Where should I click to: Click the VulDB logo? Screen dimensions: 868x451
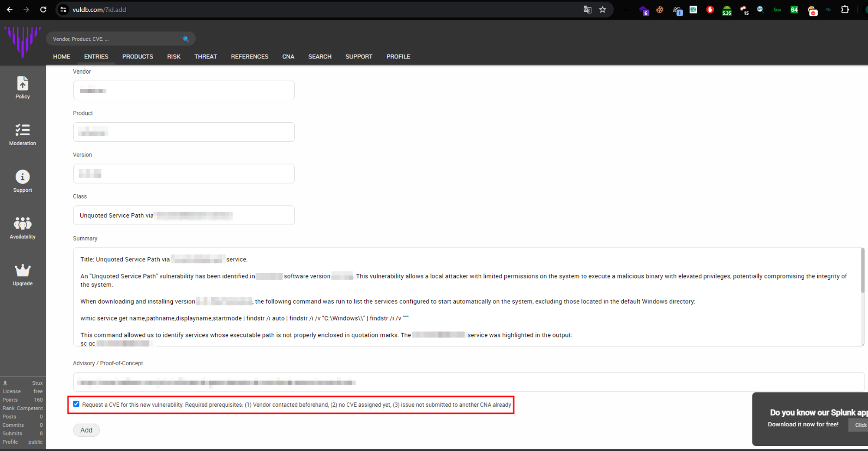click(x=23, y=41)
